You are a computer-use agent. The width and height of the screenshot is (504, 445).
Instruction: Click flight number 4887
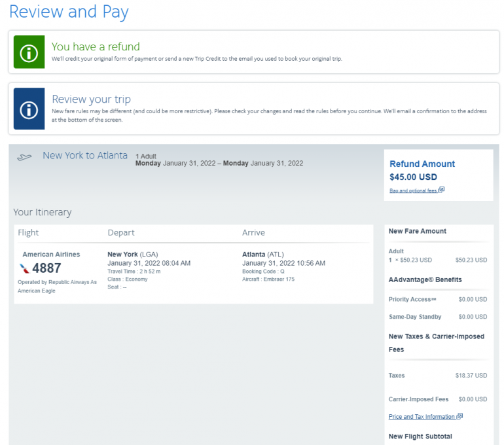(x=46, y=268)
